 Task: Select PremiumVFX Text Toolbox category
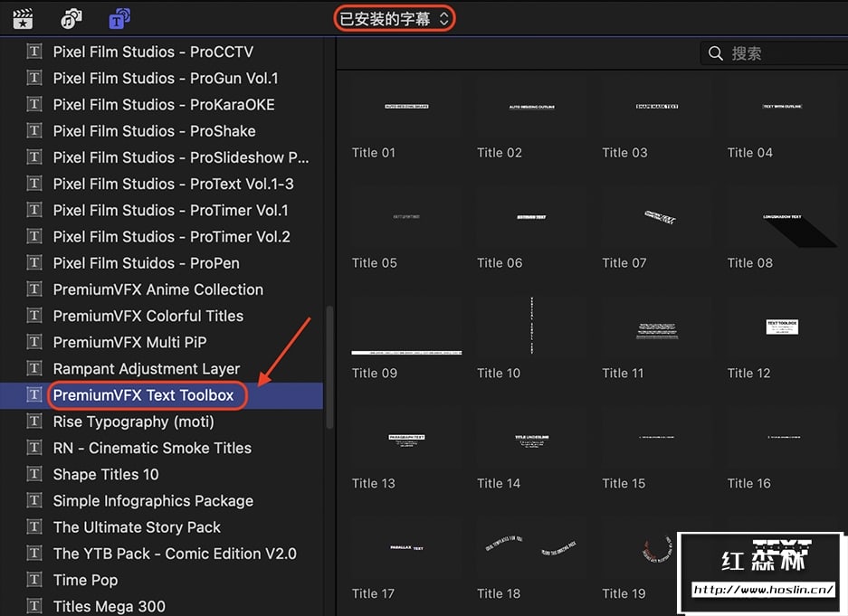tap(143, 395)
